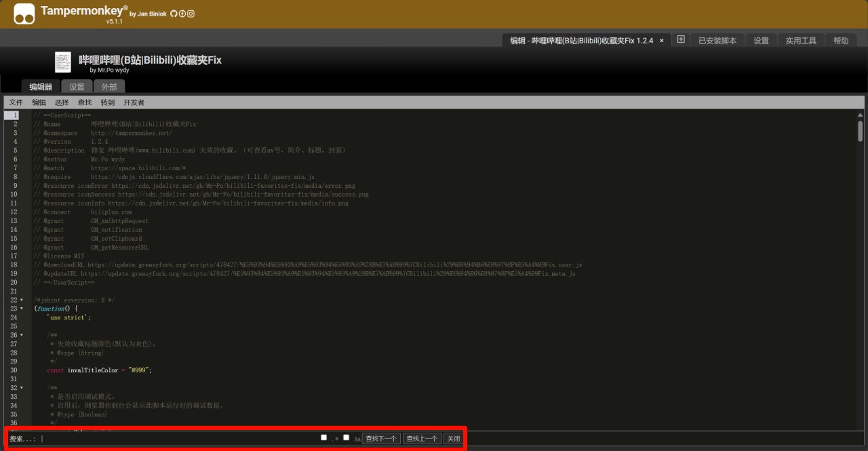The width and height of the screenshot is (868, 451).
Task: Click the 查找下一个 button
Action: [x=381, y=439]
